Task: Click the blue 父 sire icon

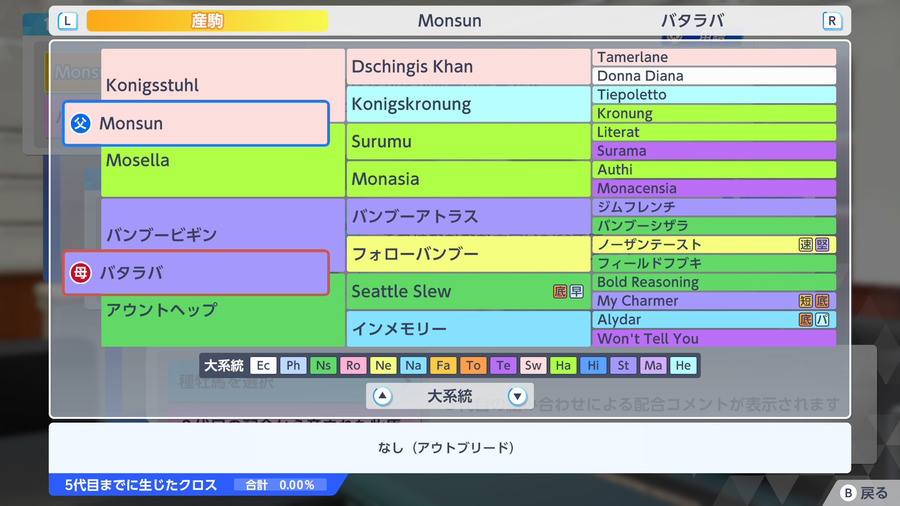Action: 80,123
